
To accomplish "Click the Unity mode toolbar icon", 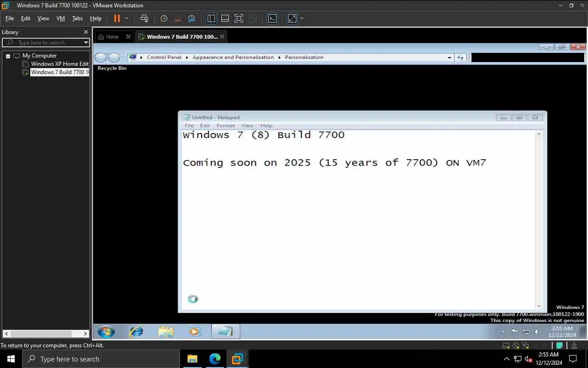I will coord(253,18).
